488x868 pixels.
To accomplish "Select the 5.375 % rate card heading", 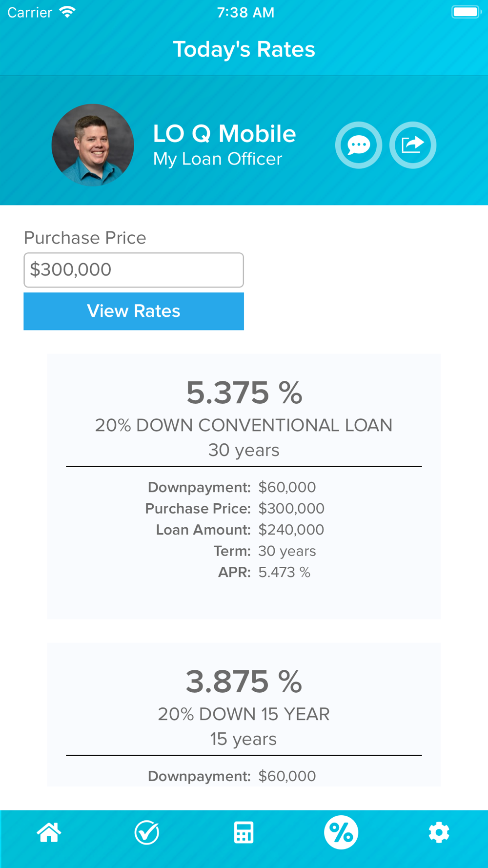I will 244,393.
